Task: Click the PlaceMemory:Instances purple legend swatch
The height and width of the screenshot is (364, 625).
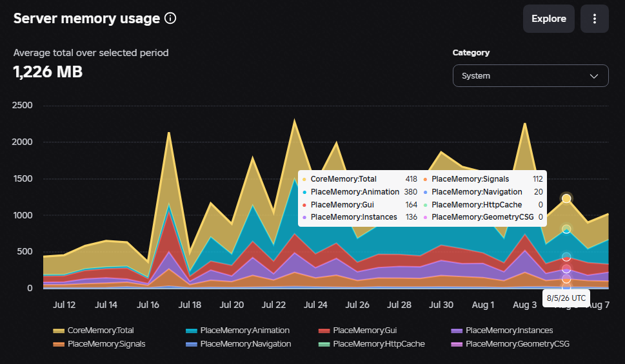Action: (457, 330)
